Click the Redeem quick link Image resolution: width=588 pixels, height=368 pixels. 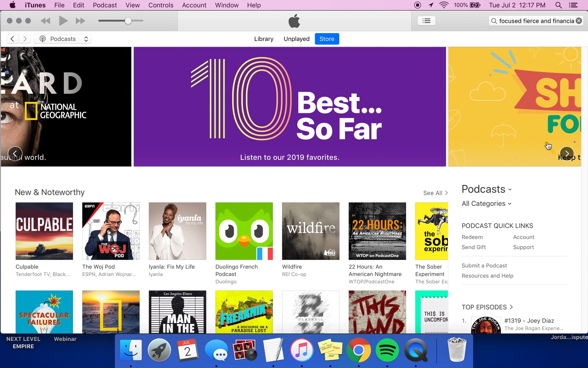[472, 237]
